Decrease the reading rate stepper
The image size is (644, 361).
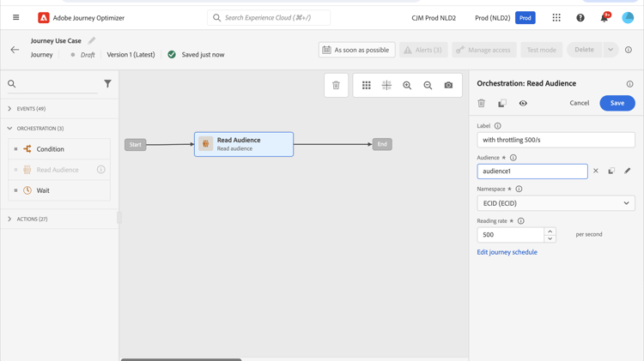click(x=550, y=238)
